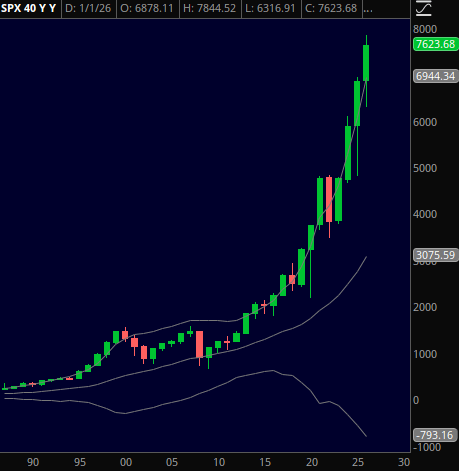This screenshot has width=459, height=471.
Task: Click the 30 year label on the time axis
Action: click(404, 462)
